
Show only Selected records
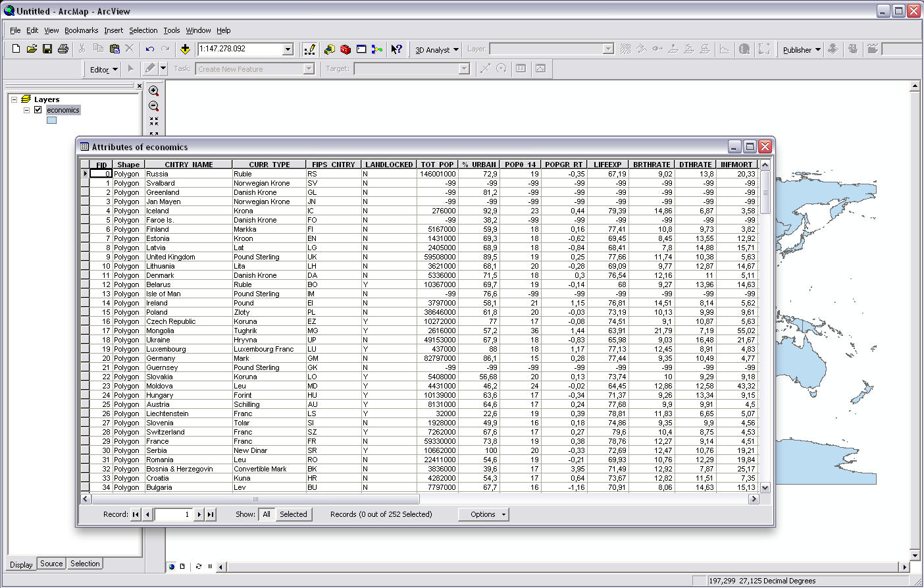tap(294, 515)
